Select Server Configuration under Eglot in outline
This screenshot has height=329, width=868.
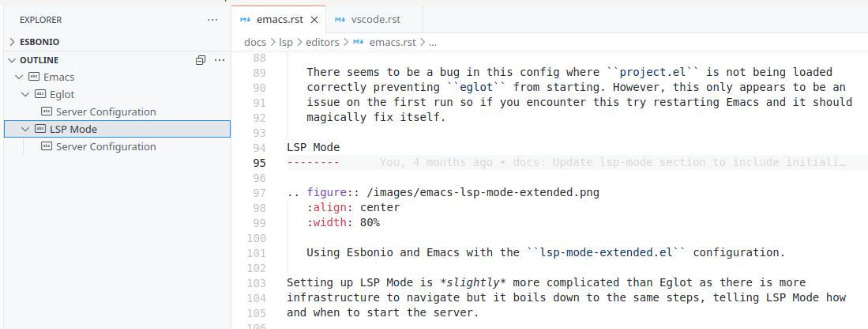click(106, 112)
